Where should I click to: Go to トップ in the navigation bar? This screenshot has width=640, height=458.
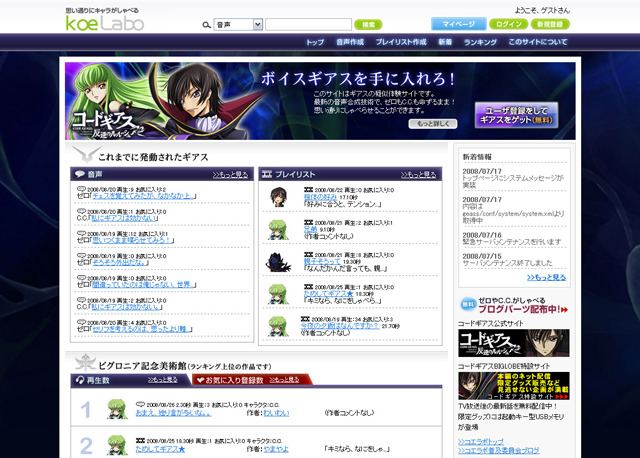coord(315,42)
